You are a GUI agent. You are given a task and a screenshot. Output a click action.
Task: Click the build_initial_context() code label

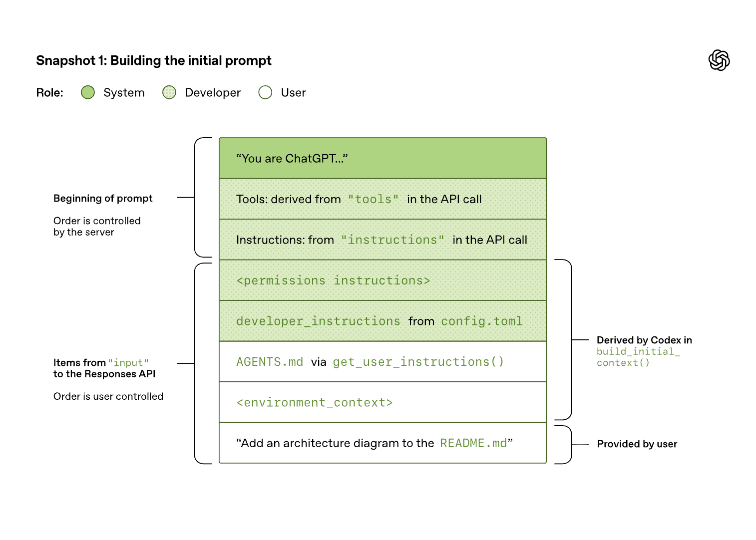[638, 357]
